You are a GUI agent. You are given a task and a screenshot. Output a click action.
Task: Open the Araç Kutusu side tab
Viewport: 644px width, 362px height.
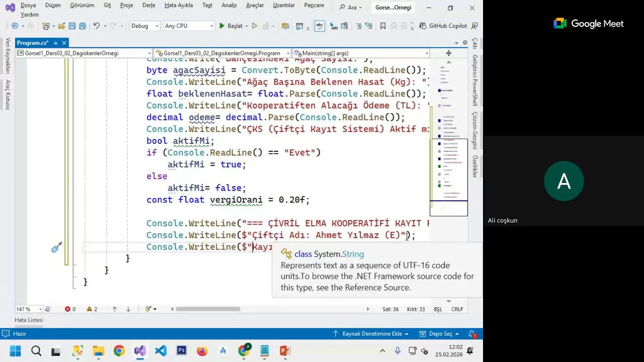click(x=8, y=95)
